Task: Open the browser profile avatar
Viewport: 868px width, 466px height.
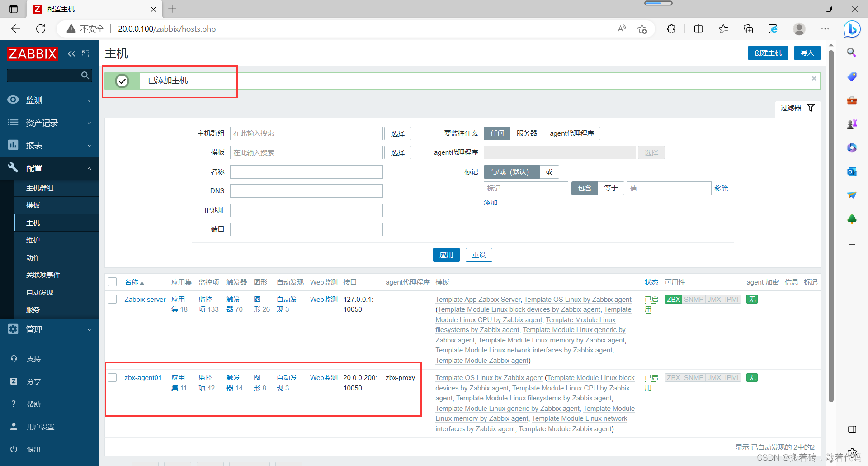Action: click(799, 29)
